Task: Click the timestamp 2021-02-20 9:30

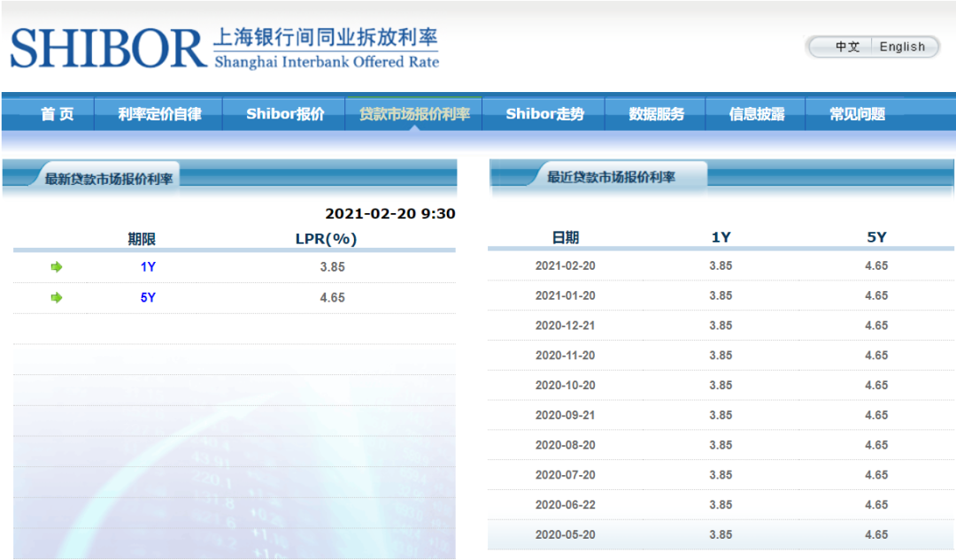Action: [x=390, y=214]
